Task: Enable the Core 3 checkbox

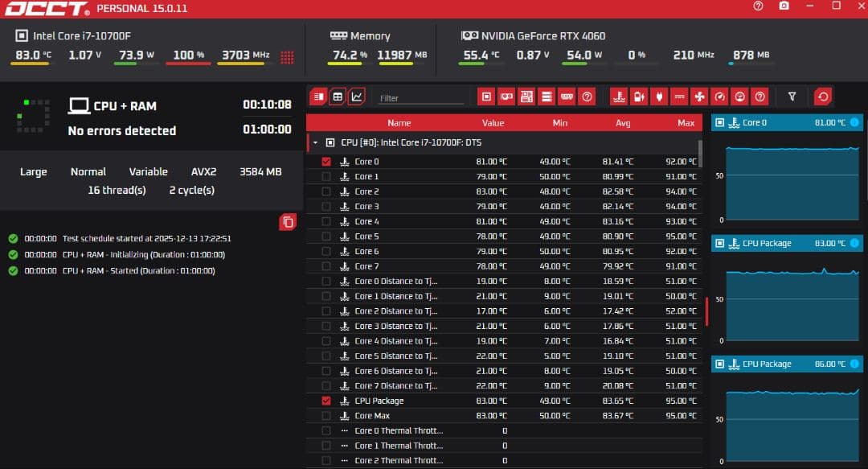Action: click(326, 207)
